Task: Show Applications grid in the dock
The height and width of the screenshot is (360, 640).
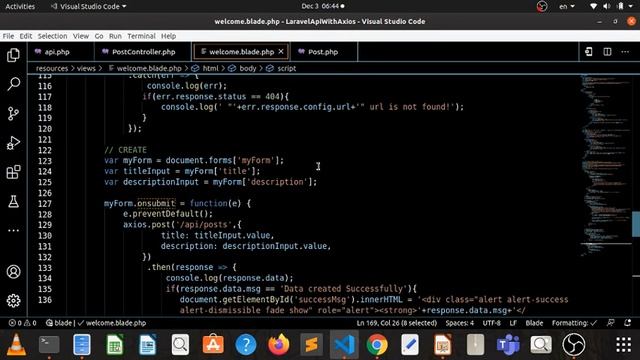Action: 624,345
